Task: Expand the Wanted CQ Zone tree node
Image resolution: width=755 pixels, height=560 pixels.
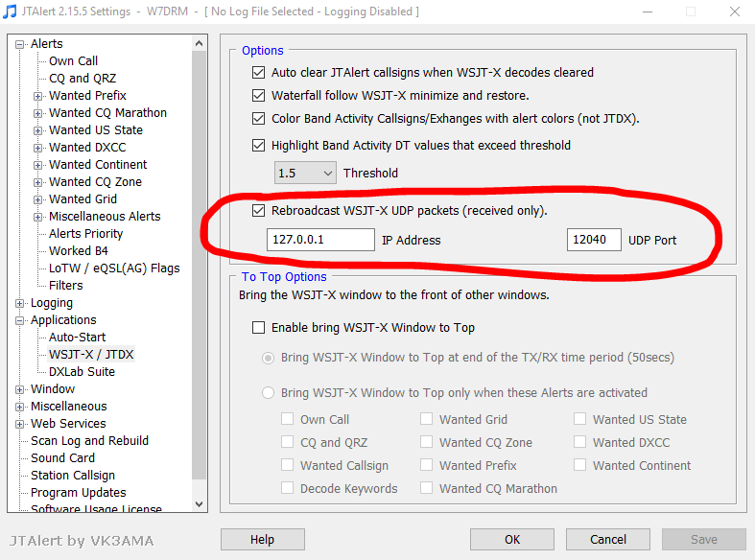Action: pyautogui.click(x=37, y=183)
